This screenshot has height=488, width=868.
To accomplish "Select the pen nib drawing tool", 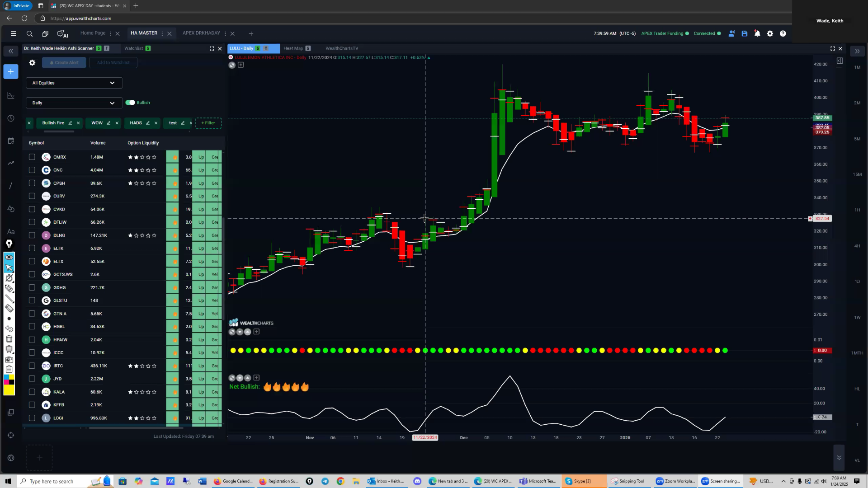I will pos(9,244).
